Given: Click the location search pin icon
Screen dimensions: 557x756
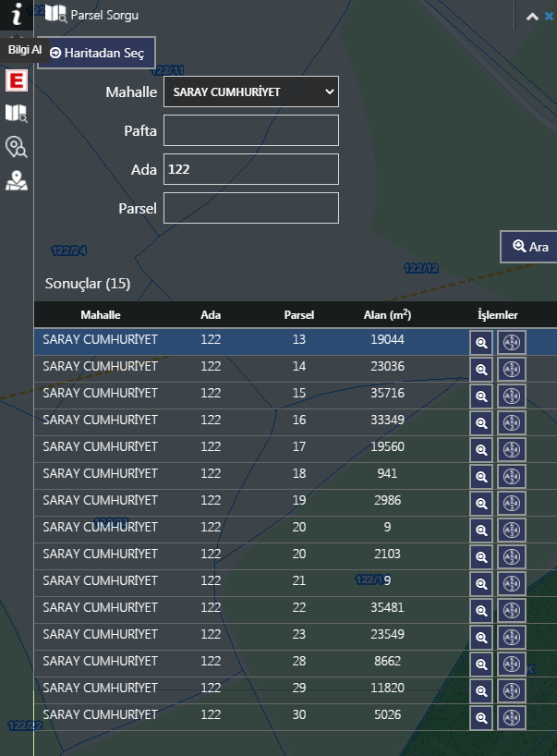Looking at the screenshot, I should click(17, 147).
